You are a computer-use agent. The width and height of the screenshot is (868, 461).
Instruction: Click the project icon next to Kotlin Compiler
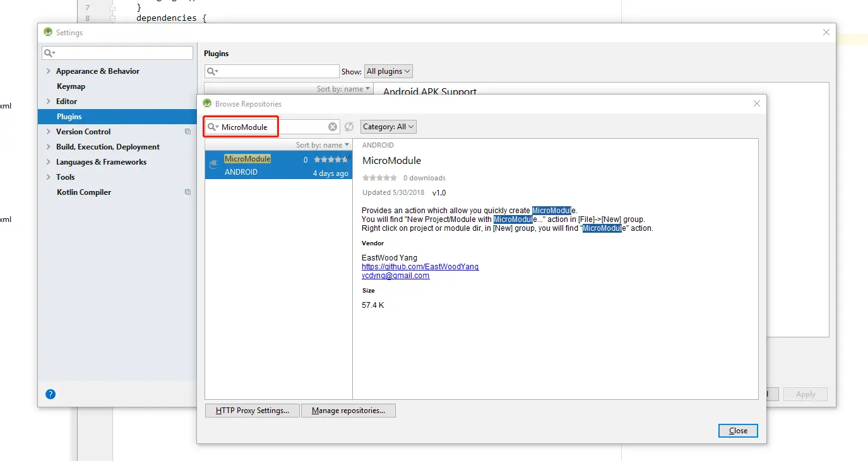[x=187, y=192]
